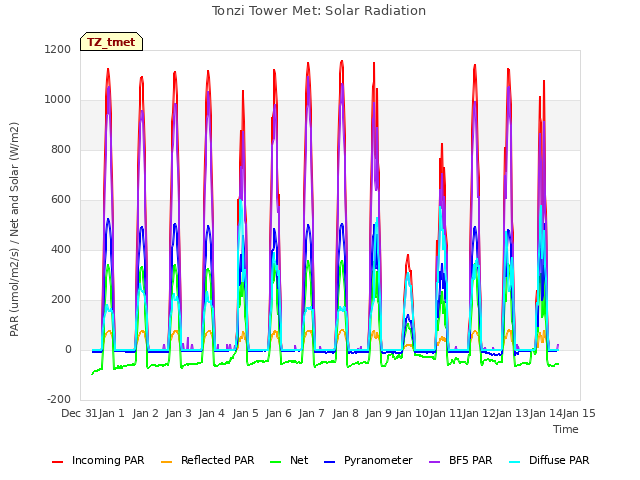Viewport: 640px width, 480px height.
Task: Click the Jan 9 x-axis date label
Action: coord(378,413)
